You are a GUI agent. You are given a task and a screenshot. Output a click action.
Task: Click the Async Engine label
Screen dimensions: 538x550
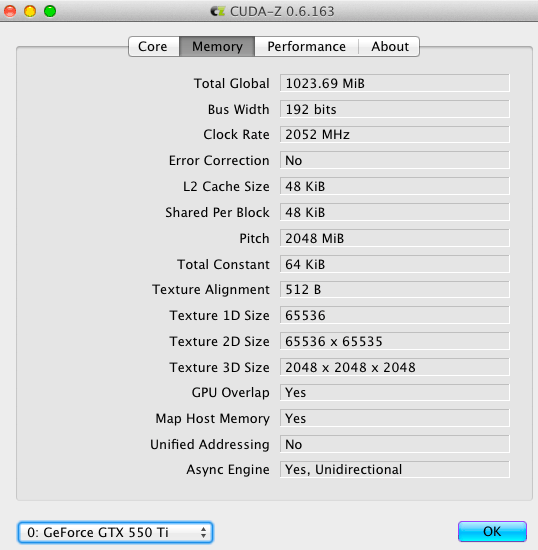point(228,470)
